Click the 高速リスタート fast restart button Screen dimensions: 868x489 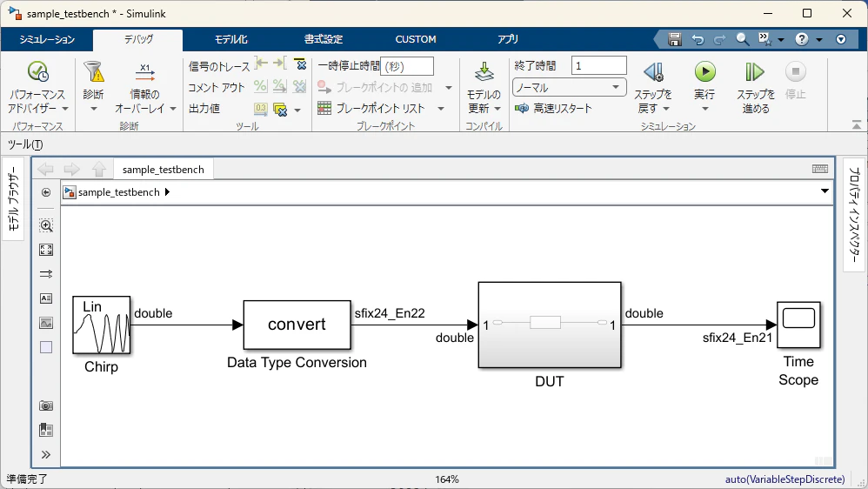tap(553, 108)
